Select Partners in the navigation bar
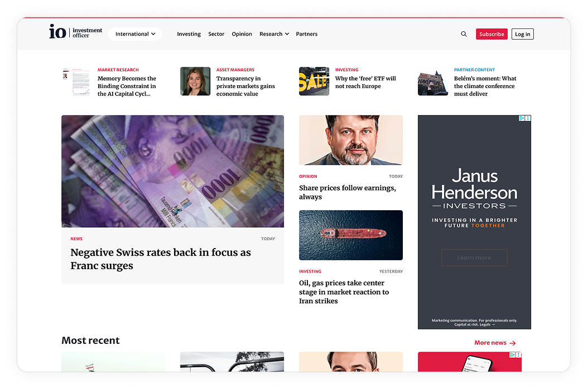Image resolution: width=588 pixels, height=389 pixels. point(306,34)
